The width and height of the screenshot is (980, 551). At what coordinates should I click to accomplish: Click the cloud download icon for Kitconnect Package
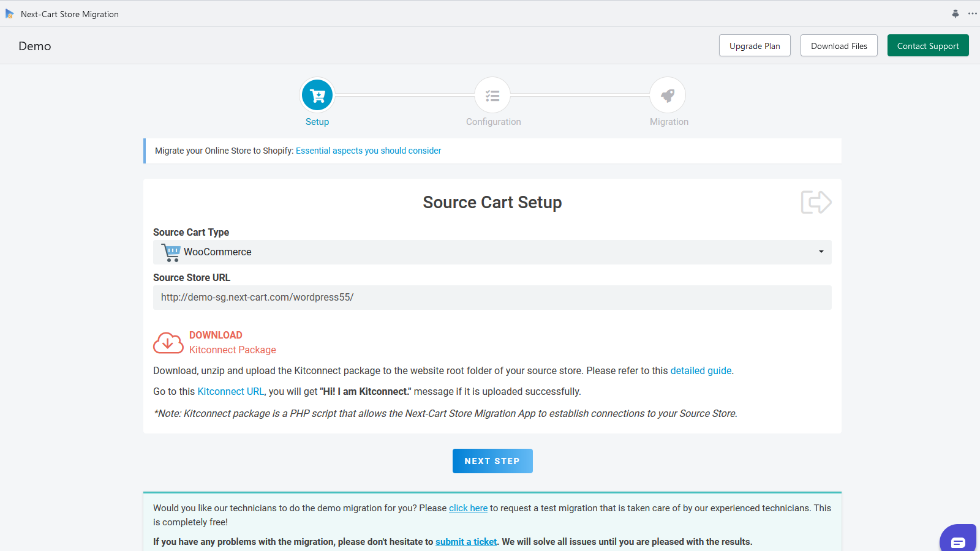pyautogui.click(x=168, y=342)
